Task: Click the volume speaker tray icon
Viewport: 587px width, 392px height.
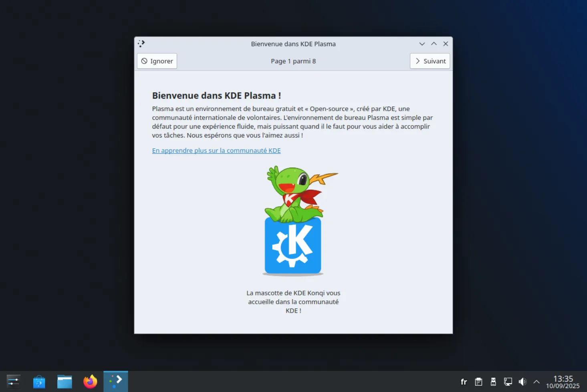Action: click(x=522, y=382)
